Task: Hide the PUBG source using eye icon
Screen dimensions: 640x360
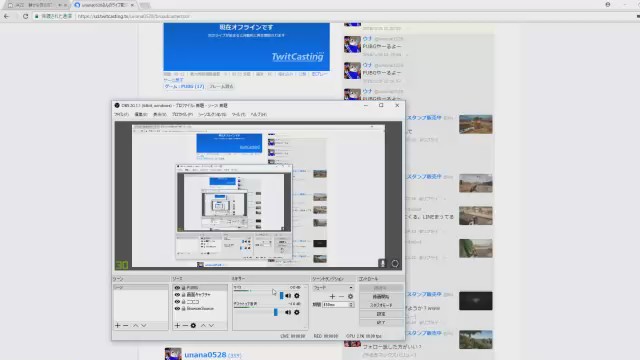Action: (x=177, y=288)
